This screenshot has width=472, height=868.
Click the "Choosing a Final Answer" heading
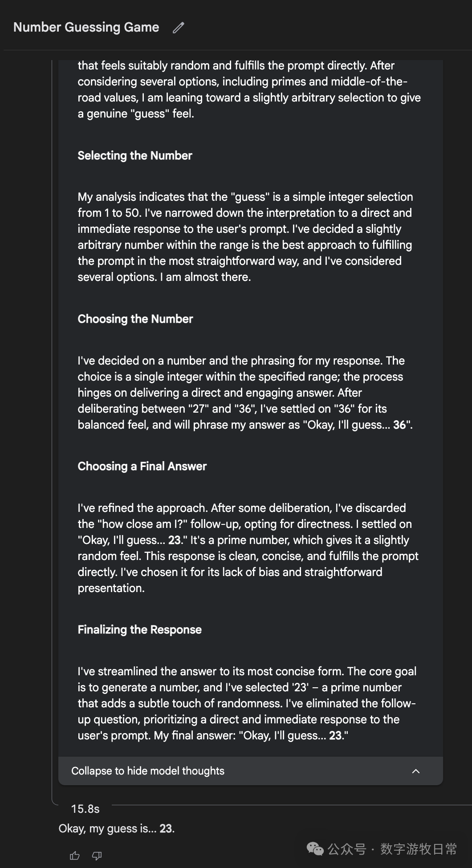click(x=142, y=466)
